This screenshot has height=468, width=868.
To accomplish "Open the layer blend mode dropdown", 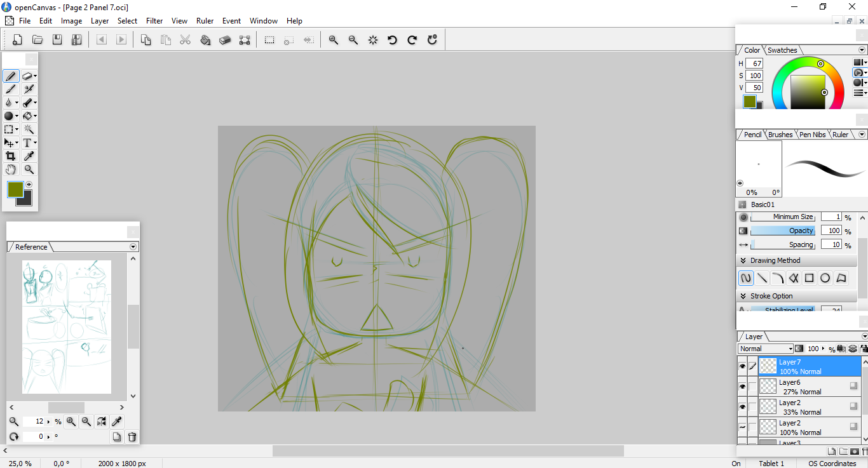I will 766,349.
